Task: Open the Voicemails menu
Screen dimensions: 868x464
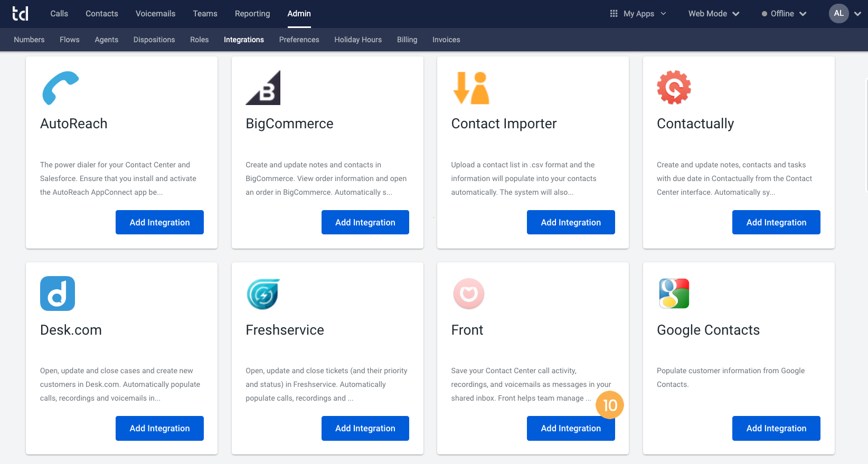Action: 155,14
